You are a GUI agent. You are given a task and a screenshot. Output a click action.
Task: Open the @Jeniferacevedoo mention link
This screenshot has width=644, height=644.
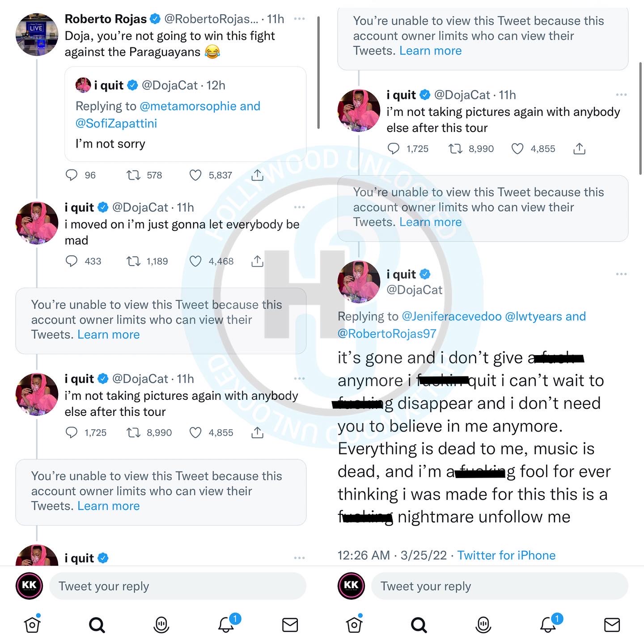(452, 316)
